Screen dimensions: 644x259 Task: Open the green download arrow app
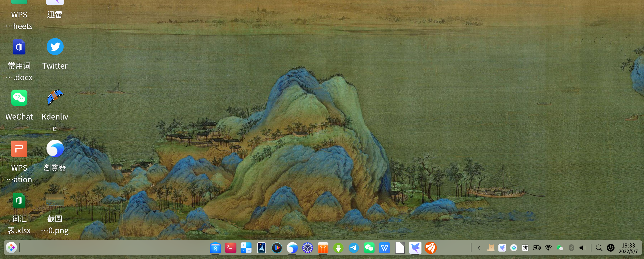(338, 248)
